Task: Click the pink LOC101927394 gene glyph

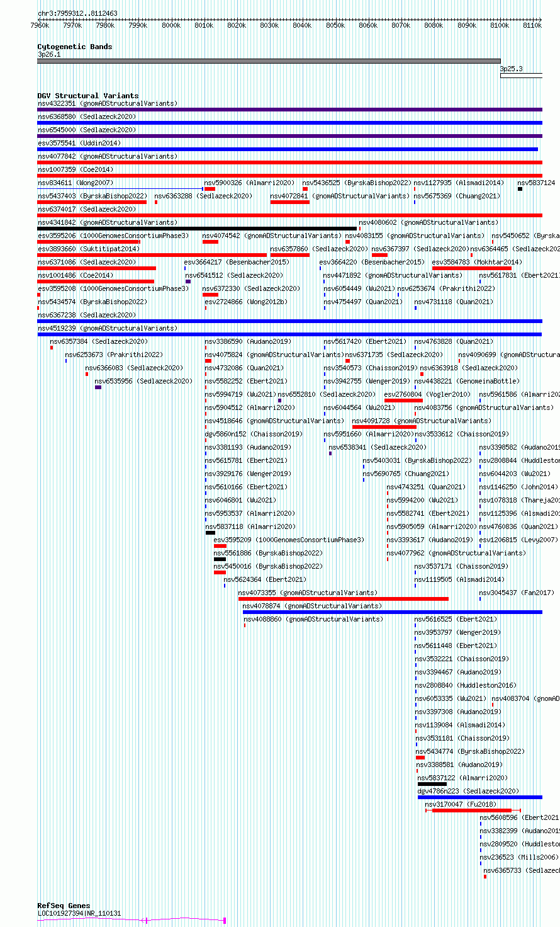Action: click(132, 920)
